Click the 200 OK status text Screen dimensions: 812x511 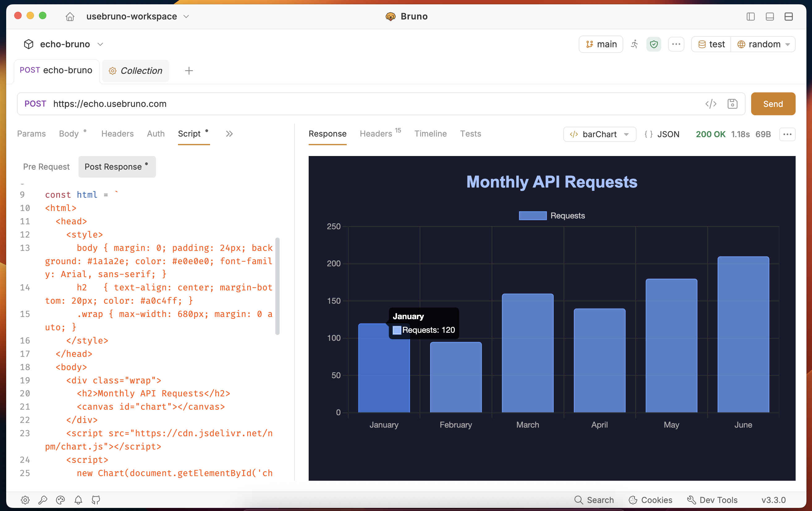[711, 134]
